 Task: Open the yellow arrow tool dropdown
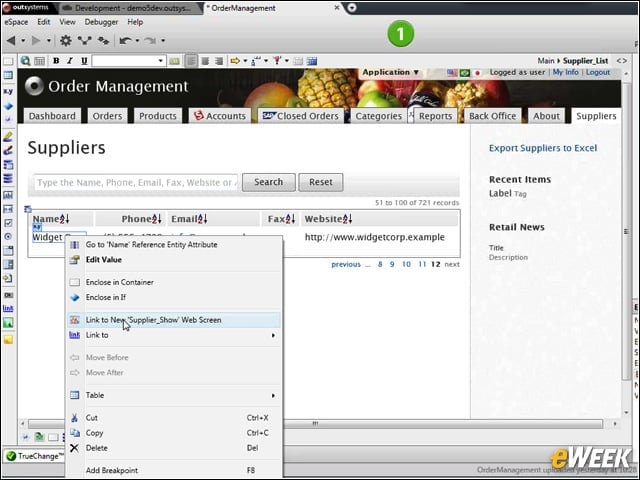(x=245, y=61)
